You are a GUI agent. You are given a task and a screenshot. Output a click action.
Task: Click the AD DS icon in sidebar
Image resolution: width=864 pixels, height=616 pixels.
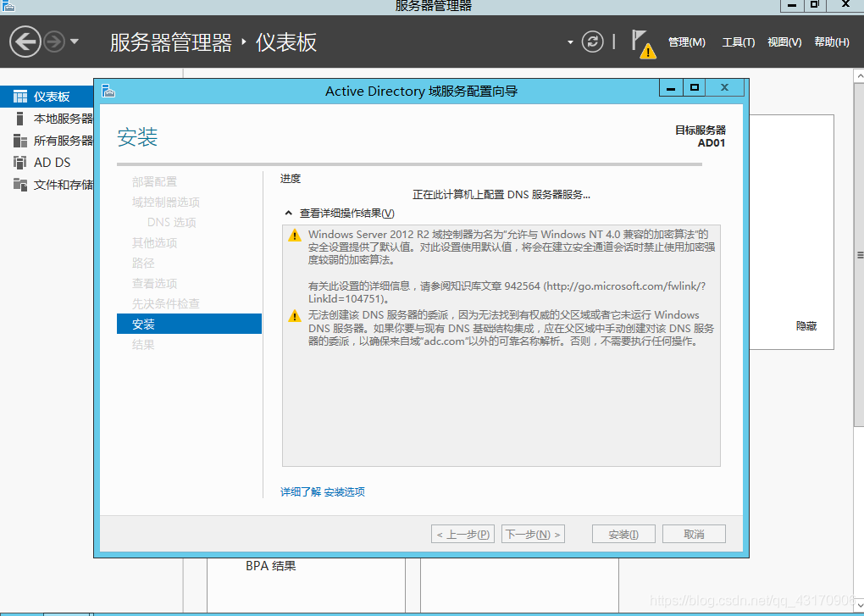coord(19,163)
